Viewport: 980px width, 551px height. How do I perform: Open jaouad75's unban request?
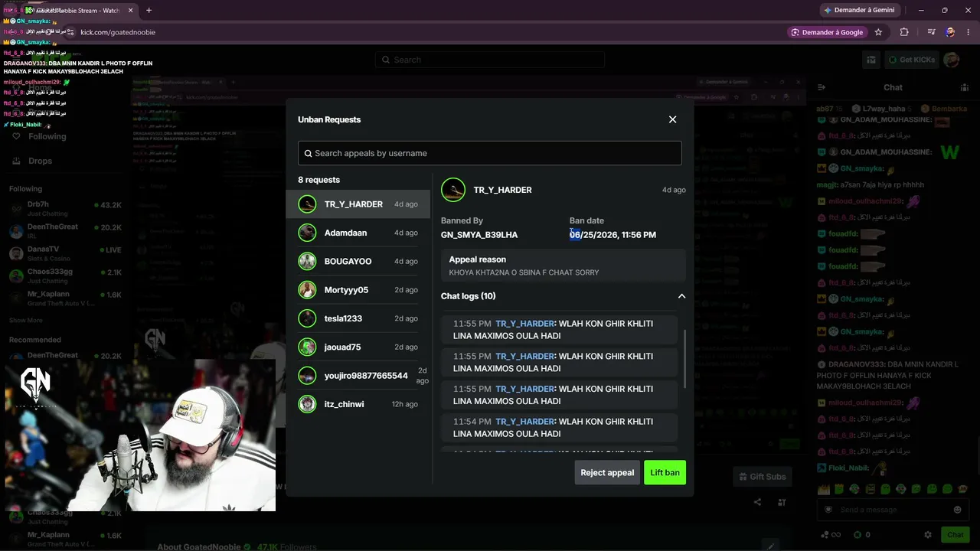click(358, 347)
